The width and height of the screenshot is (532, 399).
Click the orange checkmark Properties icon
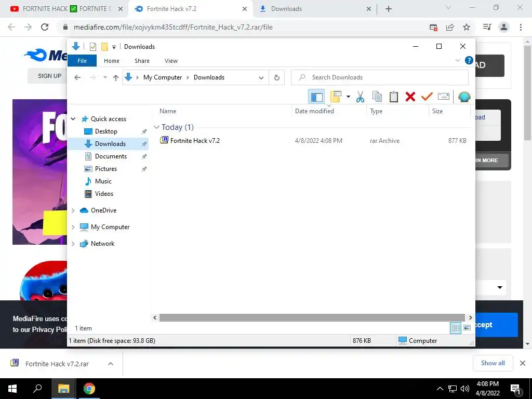click(x=427, y=97)
